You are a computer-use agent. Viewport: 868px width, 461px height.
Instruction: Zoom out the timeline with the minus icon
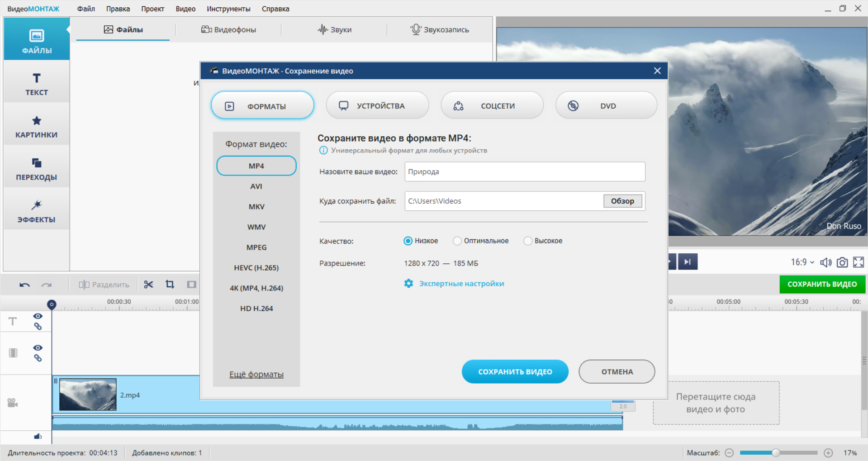pyautogui.click(x=729, y=453)
